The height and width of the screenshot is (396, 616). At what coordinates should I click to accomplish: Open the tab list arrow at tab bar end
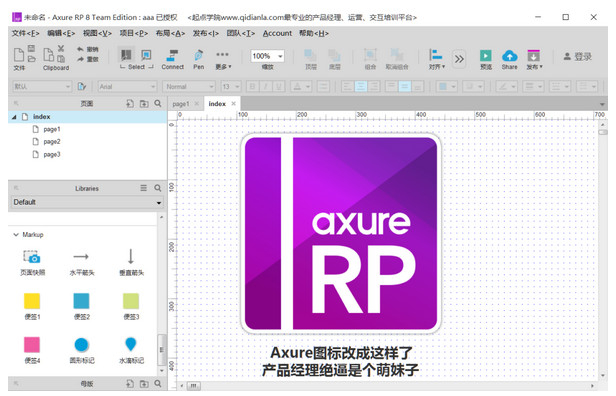pyautogui.click(x=602, y=104)
